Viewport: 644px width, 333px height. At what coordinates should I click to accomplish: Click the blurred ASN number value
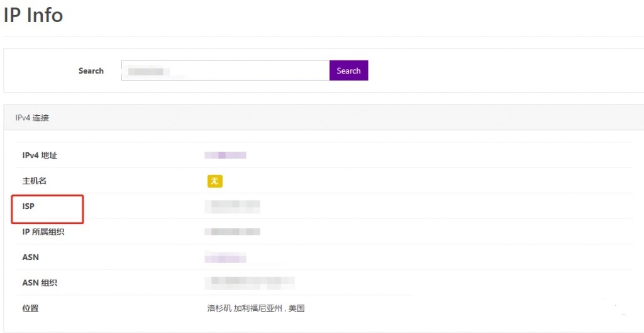[x=225, y=257]
